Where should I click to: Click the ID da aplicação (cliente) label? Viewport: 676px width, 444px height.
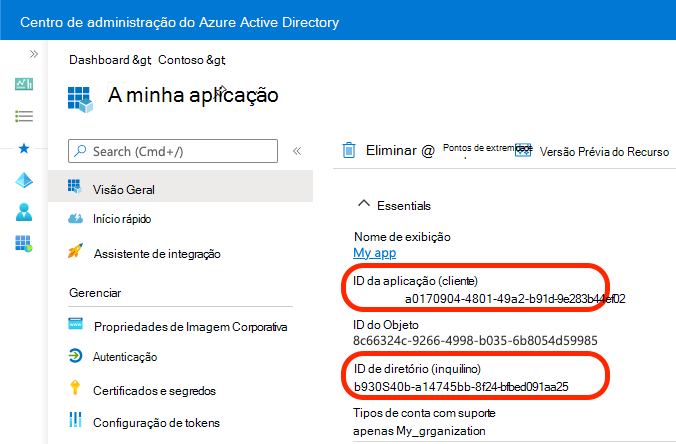click(416, 281)
